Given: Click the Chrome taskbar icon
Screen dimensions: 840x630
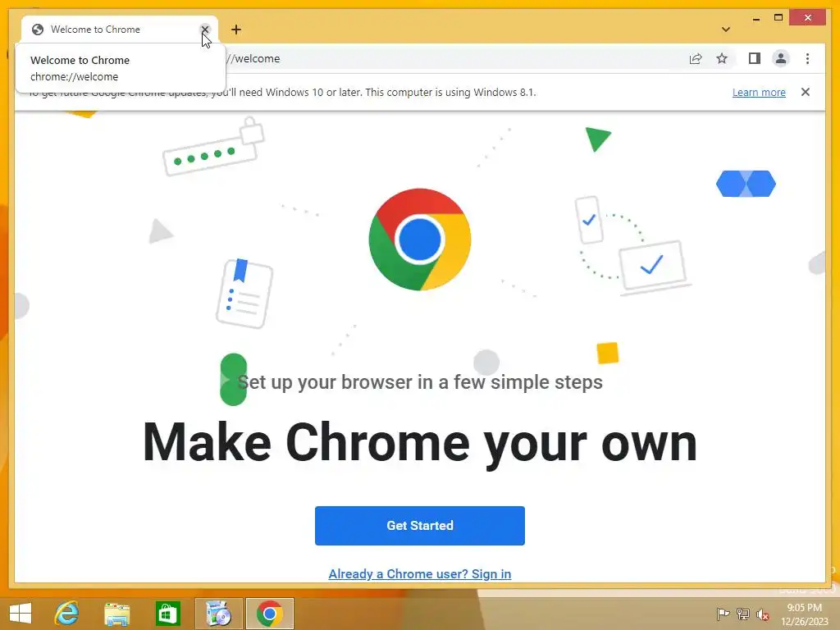Looking at the screenshot, I should (269, 614).
